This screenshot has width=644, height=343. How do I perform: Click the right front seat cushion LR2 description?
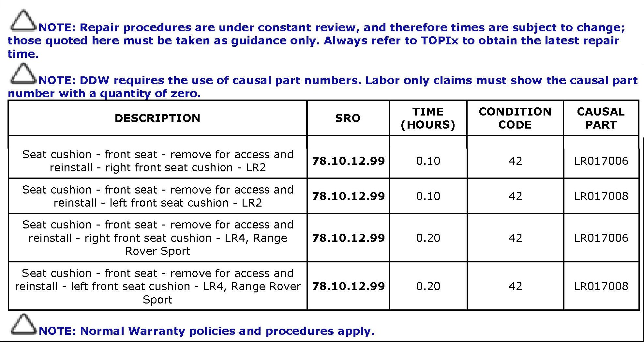coord(157,161)
